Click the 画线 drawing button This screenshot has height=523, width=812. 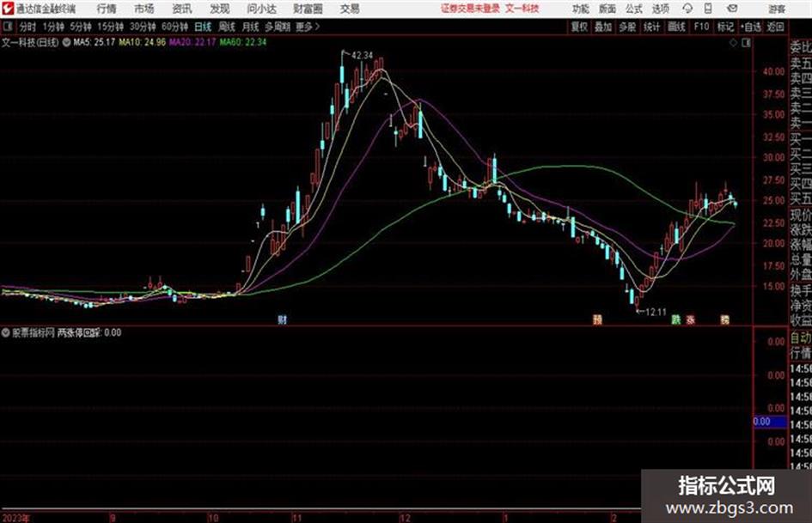click(x=676, y=27)
